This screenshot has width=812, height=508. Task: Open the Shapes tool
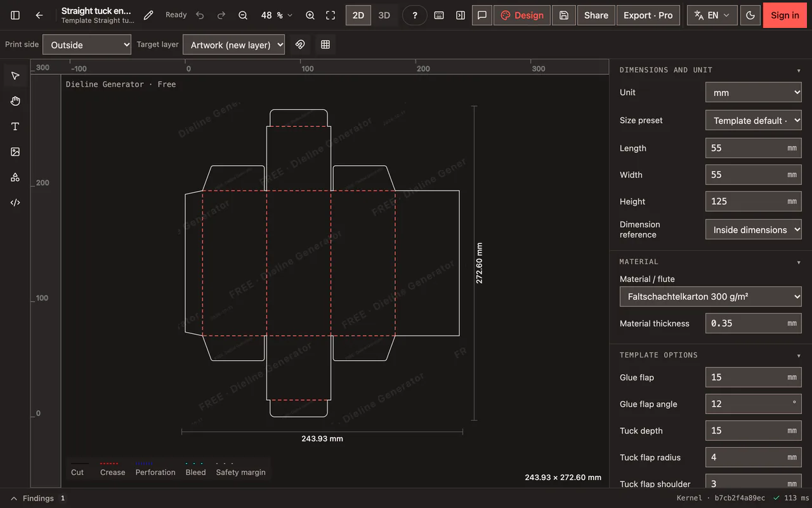point(15,177)
